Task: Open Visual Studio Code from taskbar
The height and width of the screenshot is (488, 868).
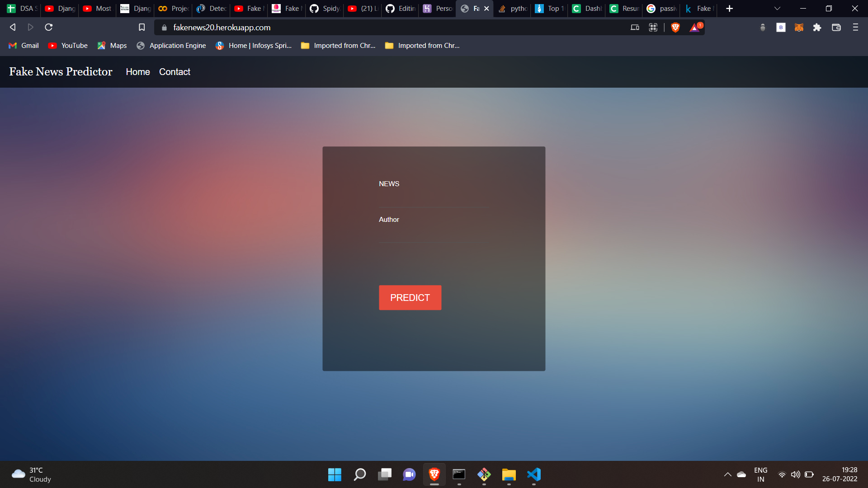Action: (533, 474)
